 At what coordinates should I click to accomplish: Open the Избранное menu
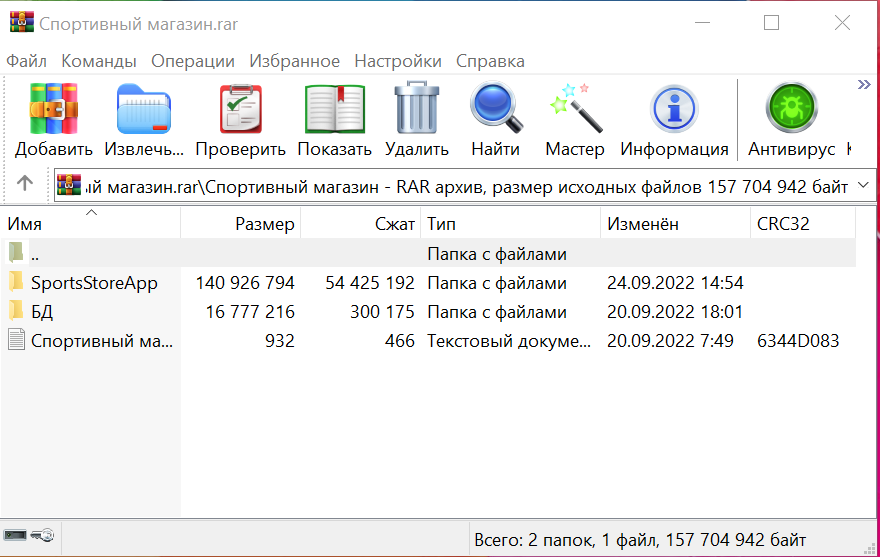pos(294,61)
